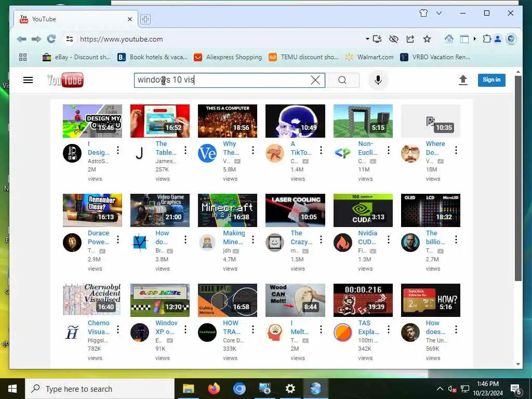Click the shirt theme icon in title bar

(x=423, y=13)
